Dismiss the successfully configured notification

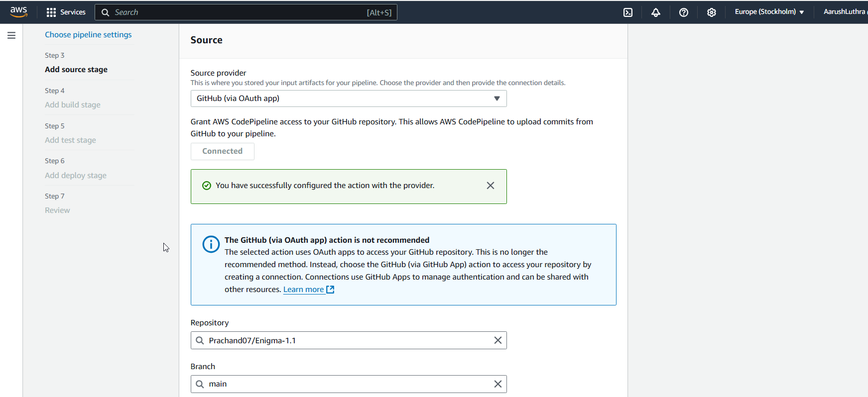pyautogui.click(x=491, y=186)
